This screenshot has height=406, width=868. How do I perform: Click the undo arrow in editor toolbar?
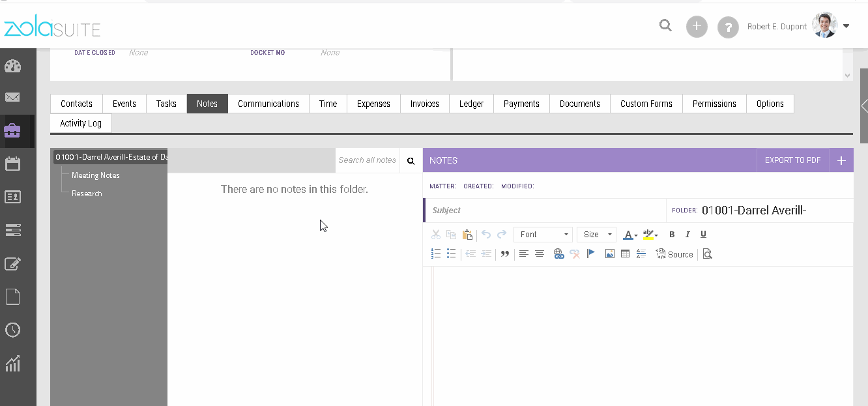(x=486, y=235)
